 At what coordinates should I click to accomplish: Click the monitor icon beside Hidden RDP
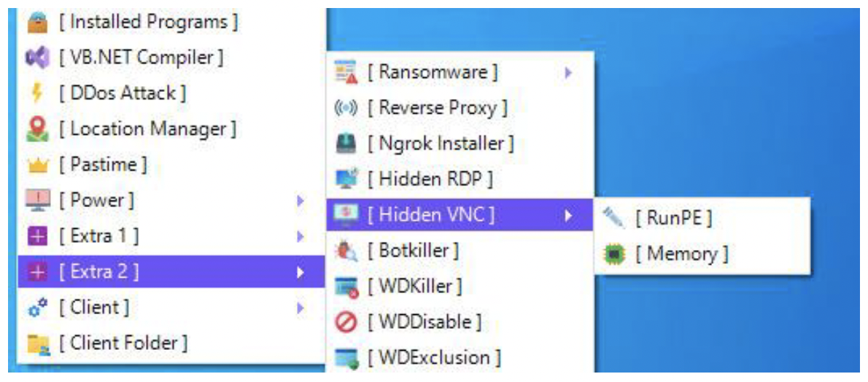[347, 179]
